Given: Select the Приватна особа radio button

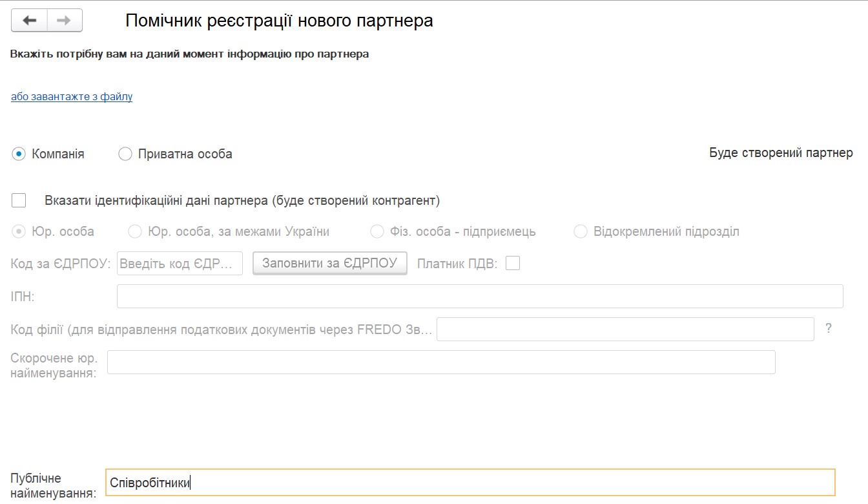Looking at the screenshot, I should coord(125,154).
